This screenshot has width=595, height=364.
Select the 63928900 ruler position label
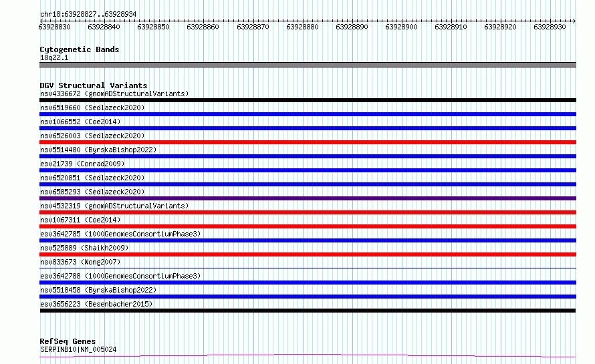(x=401, y=27)
